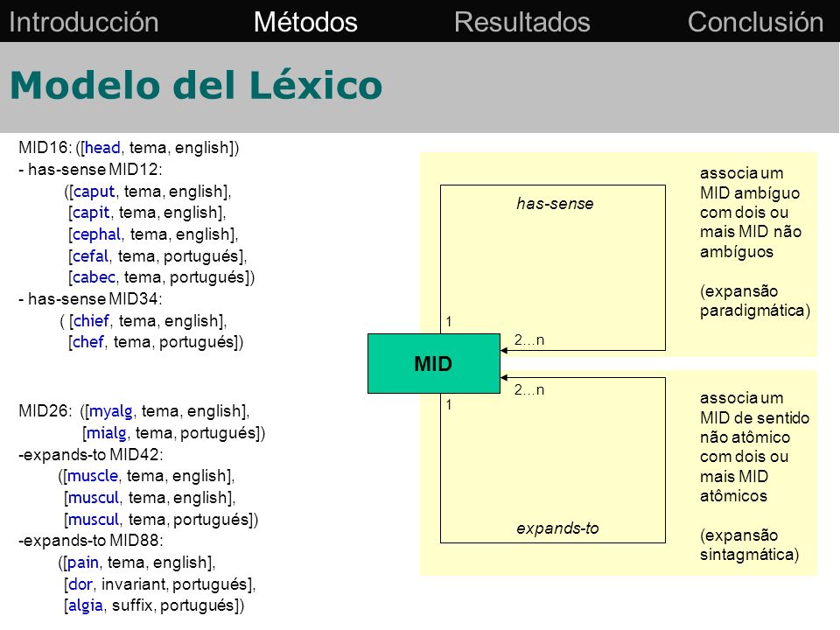Click the green MID box

pyautogui.click(x=433, y=364)
